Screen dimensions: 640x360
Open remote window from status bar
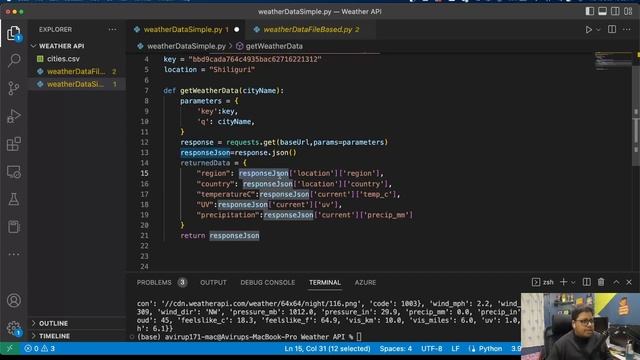click(10, 349)
